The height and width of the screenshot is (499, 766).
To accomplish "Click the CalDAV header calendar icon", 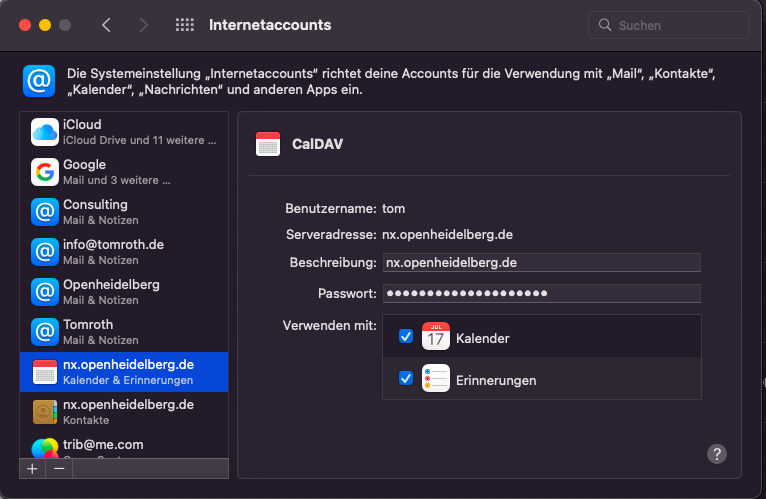I will click(x=268, y=144).
